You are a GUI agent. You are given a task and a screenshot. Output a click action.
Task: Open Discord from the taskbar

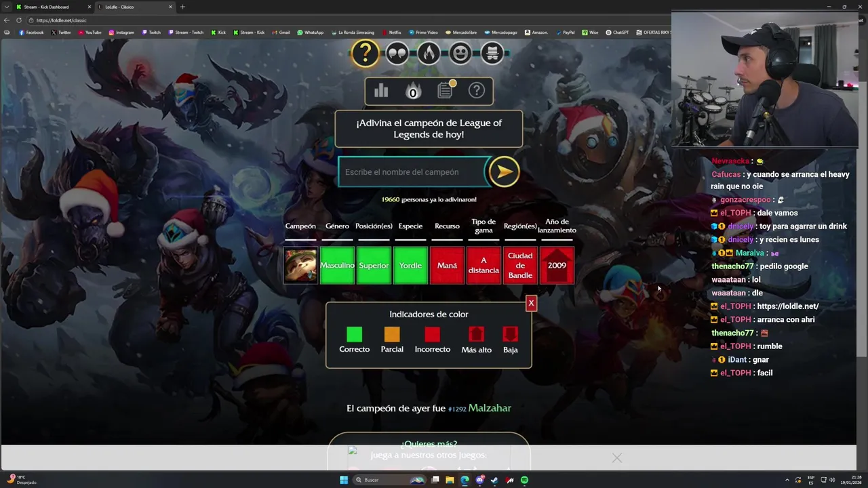pos(479,480)
